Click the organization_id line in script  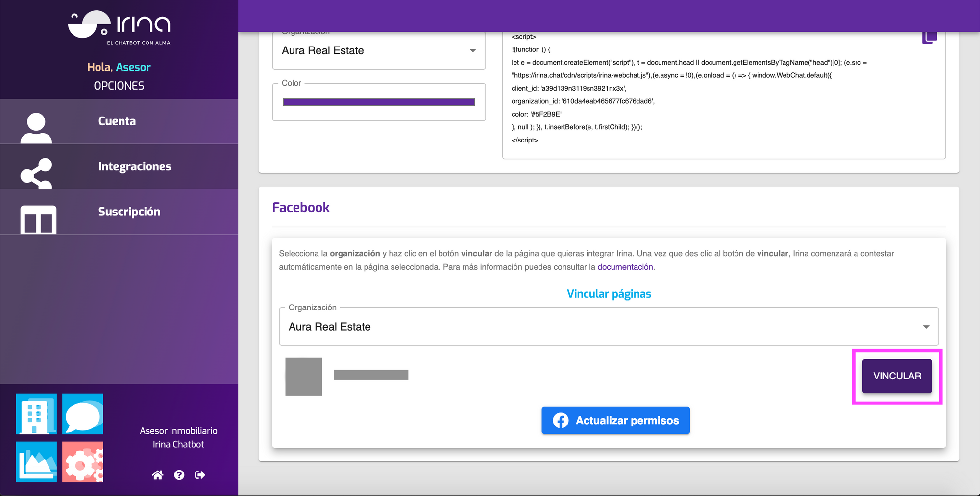583,101
